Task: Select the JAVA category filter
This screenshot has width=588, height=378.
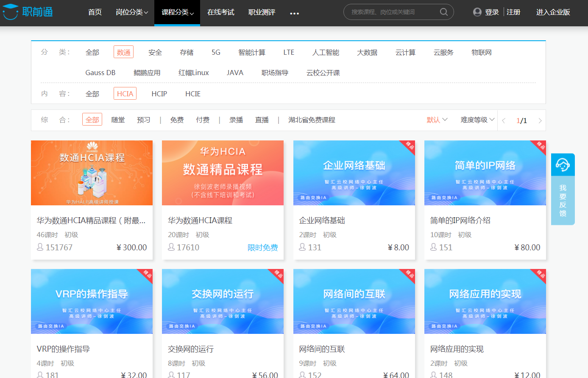Action: pyautogui.click(x=235, y=73)
